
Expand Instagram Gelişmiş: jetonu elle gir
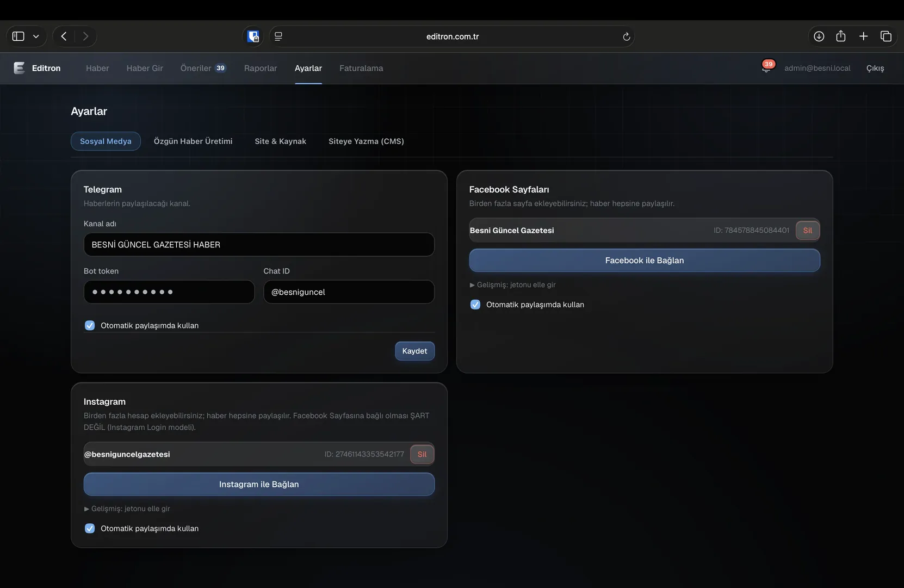(x=127, y=509)
